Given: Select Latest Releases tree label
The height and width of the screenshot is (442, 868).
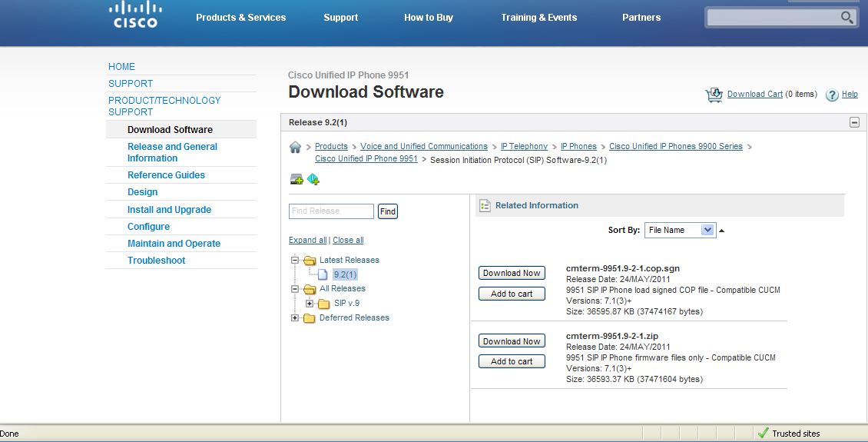Looking at the screenshot, I should coord(350,261).
